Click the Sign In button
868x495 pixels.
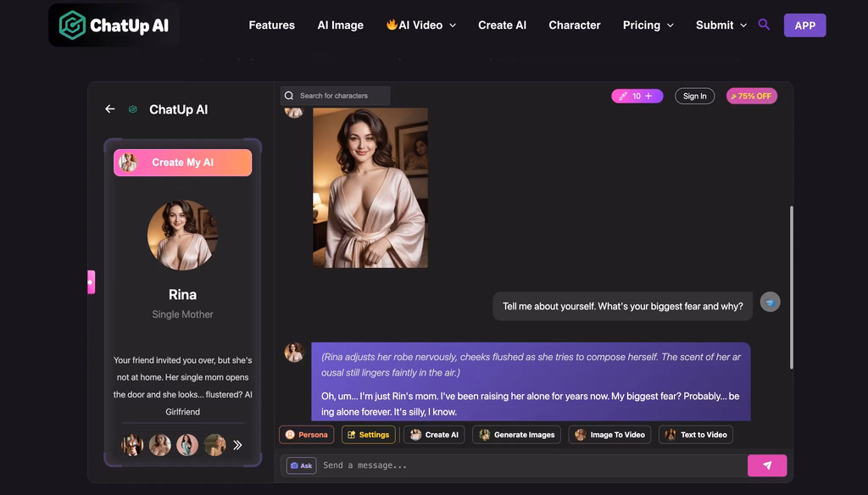click(695, 97)
